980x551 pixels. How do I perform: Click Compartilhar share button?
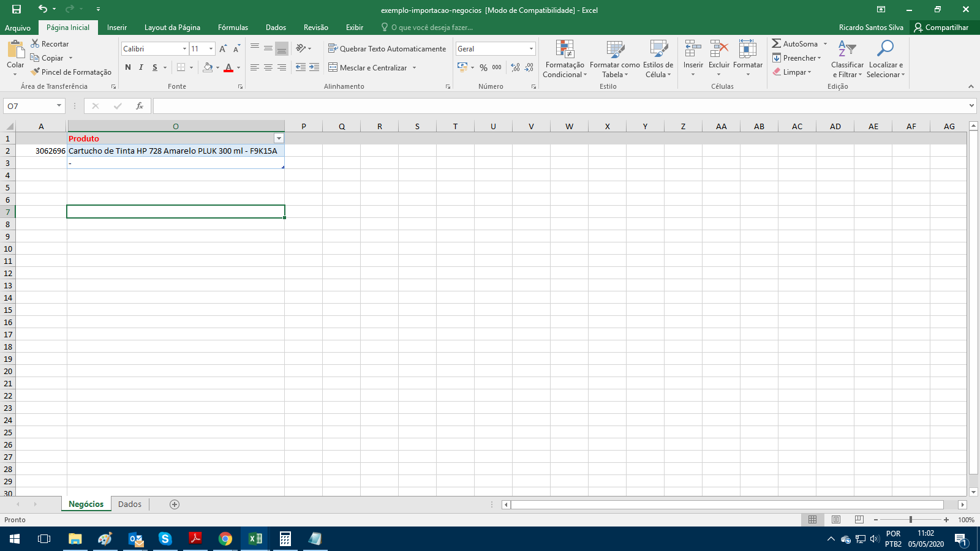[x=941, y=28]
